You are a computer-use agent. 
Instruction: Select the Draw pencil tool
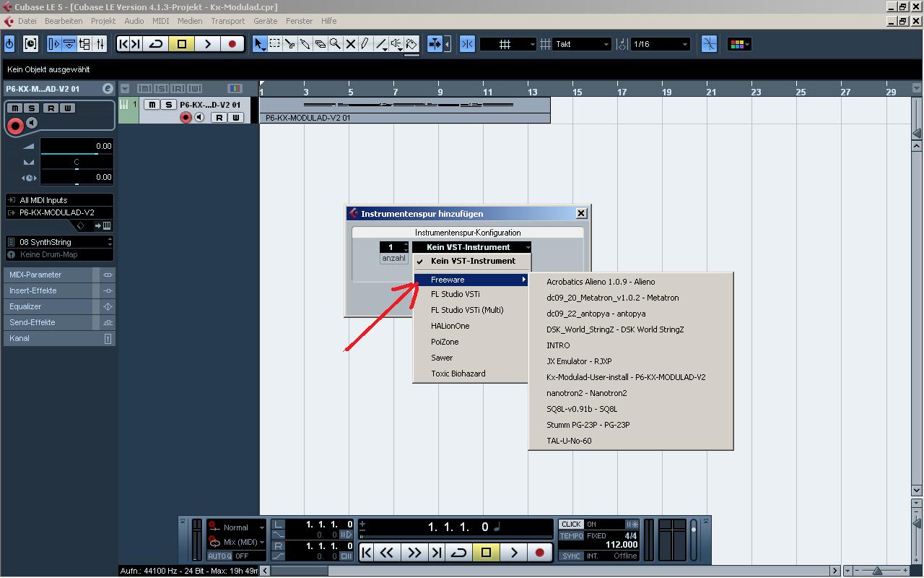point(366,44)
